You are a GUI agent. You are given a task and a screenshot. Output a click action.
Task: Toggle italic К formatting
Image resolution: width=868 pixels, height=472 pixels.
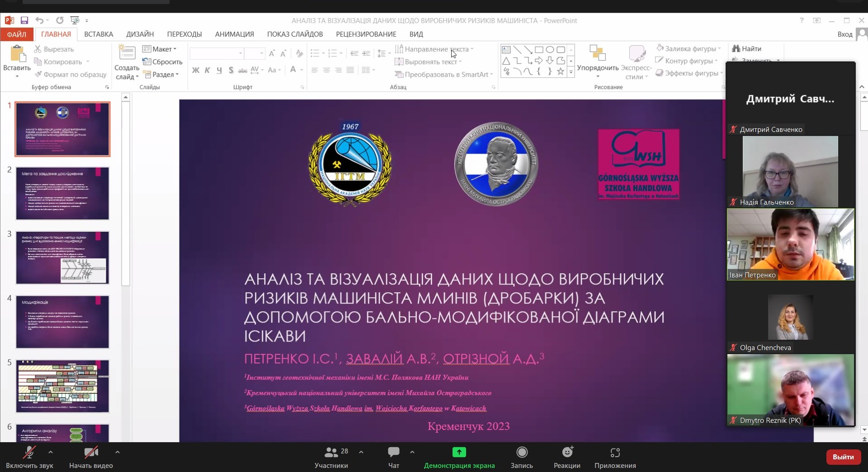coord(207,70)
